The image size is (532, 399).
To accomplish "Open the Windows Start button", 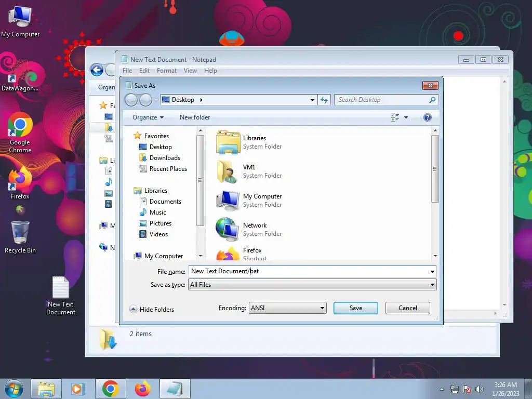I will [x=14, y=389].
